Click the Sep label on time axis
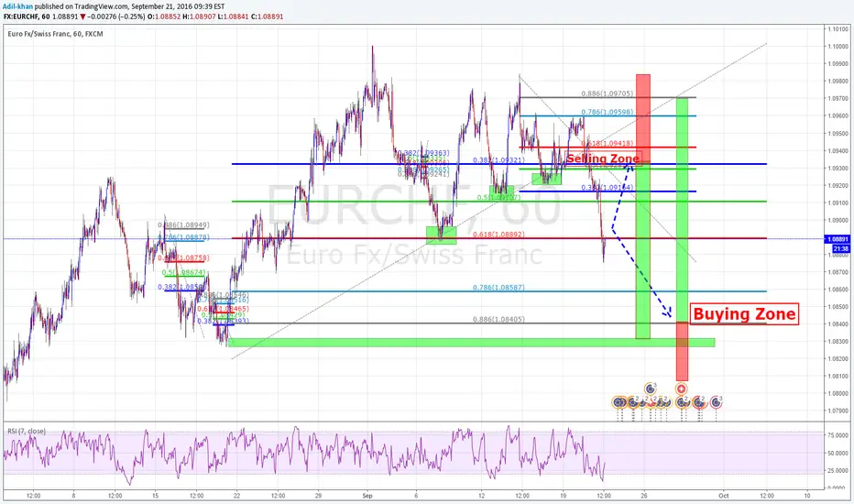 (367, 496)
